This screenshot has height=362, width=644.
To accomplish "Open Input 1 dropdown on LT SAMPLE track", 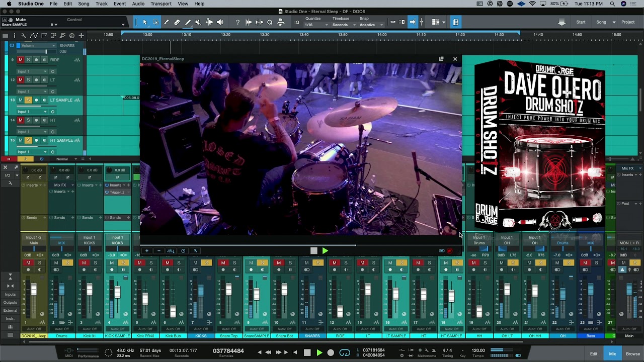I will click(33, 112).
